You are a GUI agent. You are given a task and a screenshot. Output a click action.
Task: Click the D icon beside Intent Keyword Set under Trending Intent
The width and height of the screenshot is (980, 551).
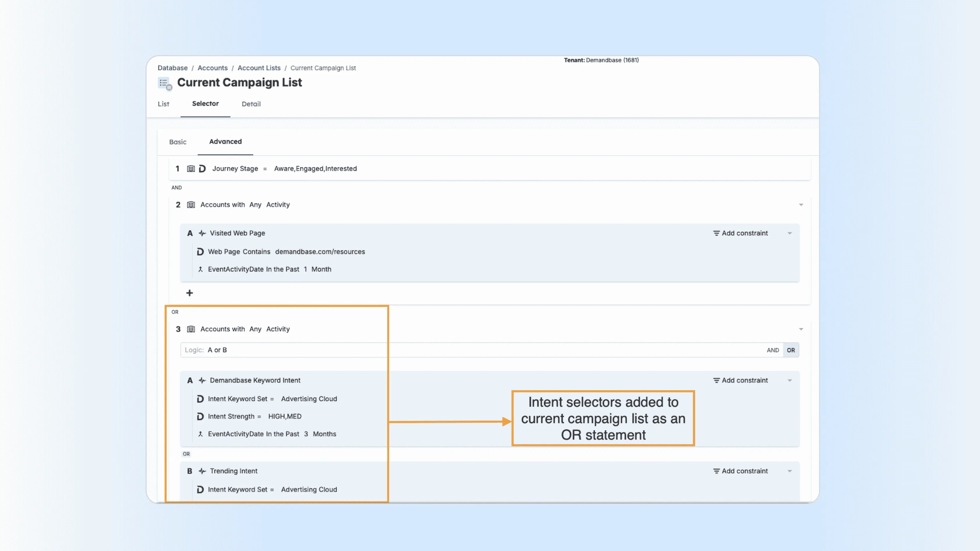200,489
